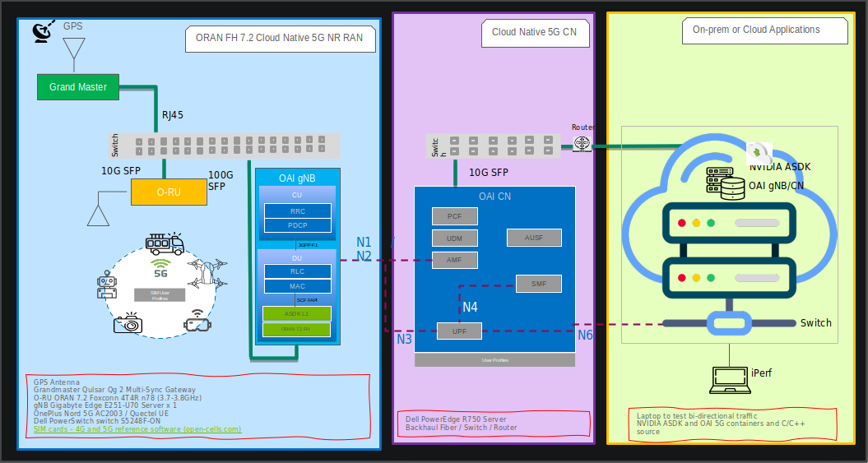Click the Router icon
Screen dimensions: 868x463
[582, 144]
